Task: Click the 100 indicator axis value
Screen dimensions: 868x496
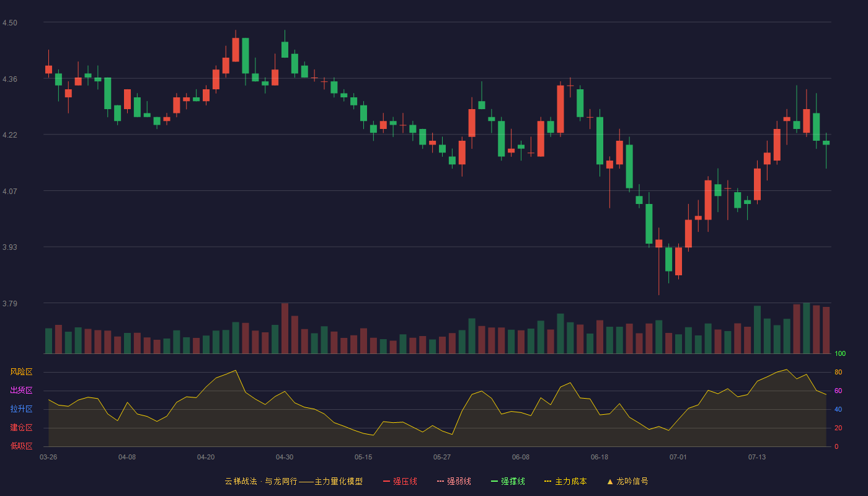Action: click(840, 354)
